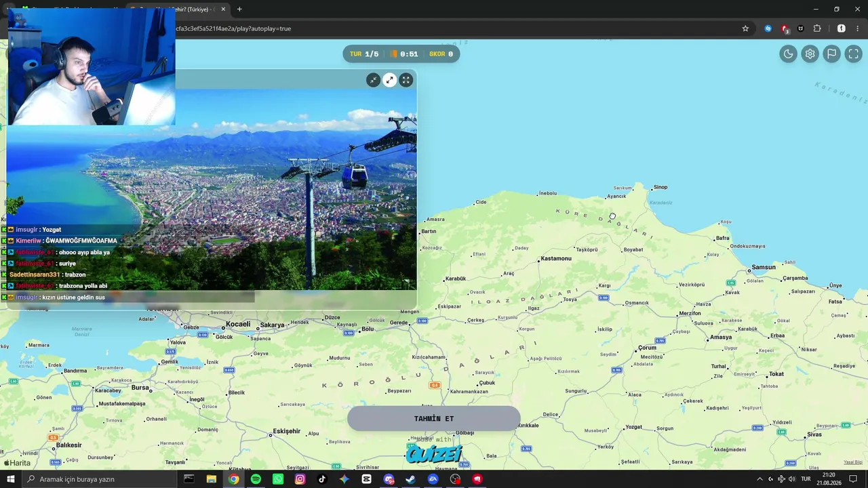This screenshot has height=488, width=868.
Task: Click the flag report icon
Action: pos(831,54)
